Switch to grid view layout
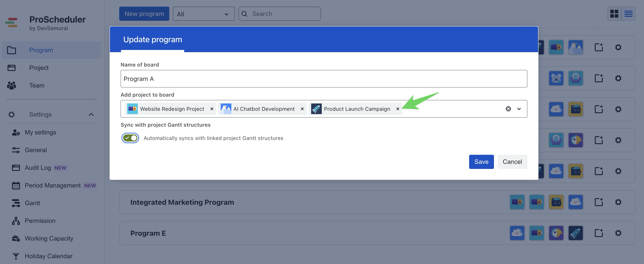 pyautogui.click(x=614, y=14)
